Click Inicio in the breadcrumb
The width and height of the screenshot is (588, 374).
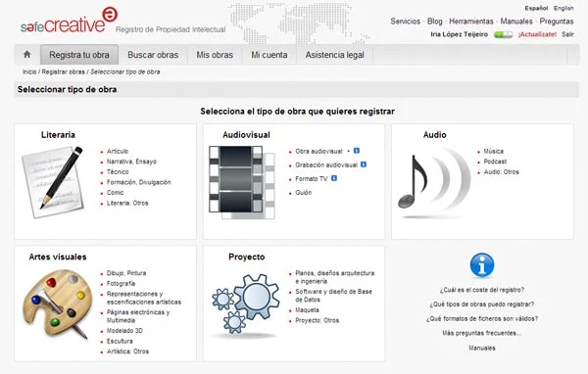[29, 71]
